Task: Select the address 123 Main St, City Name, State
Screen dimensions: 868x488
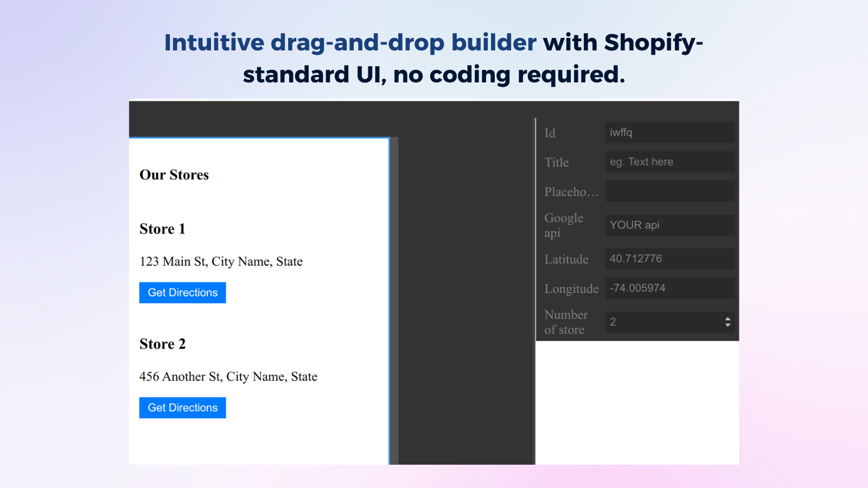Action: tap(221, 261)
